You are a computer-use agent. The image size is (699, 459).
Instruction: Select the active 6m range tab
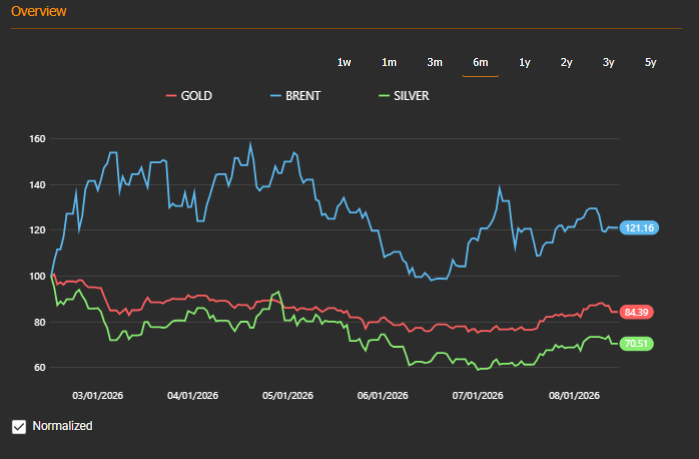(x=480, y=62)
